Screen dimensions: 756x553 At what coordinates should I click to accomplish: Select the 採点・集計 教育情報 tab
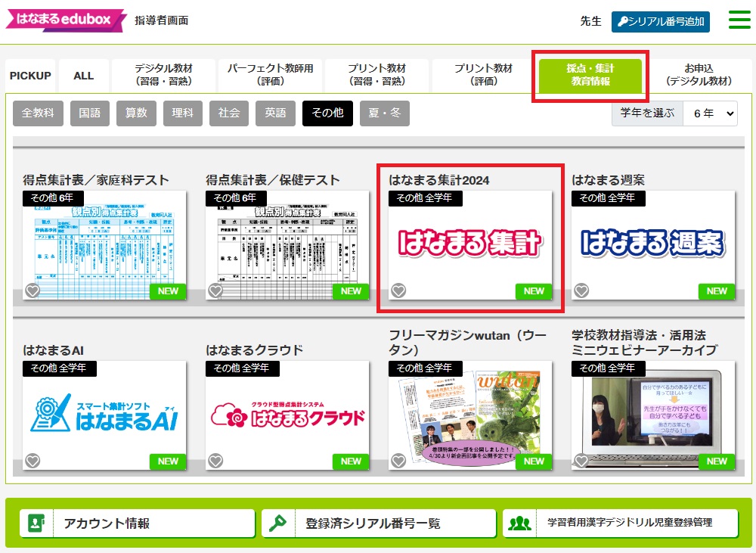coord(590,76)
